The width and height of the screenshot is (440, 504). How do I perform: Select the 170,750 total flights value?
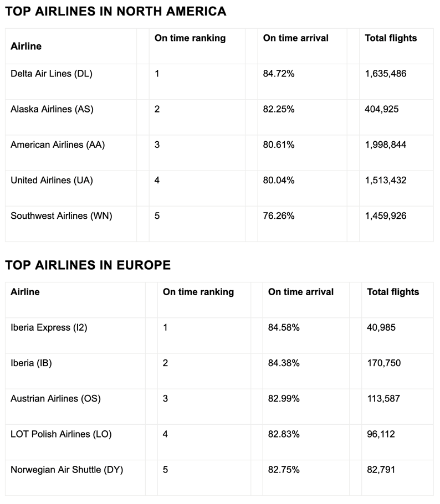(383, 363)
